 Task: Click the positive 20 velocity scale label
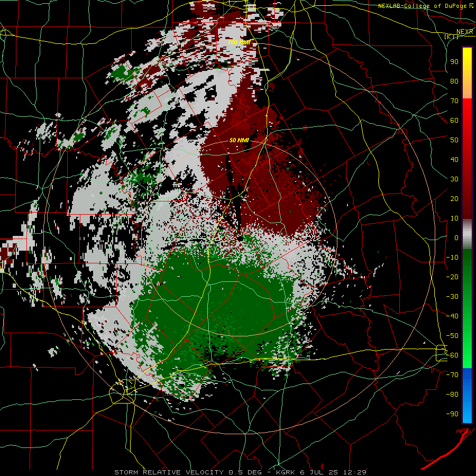(x=454, y=199)
